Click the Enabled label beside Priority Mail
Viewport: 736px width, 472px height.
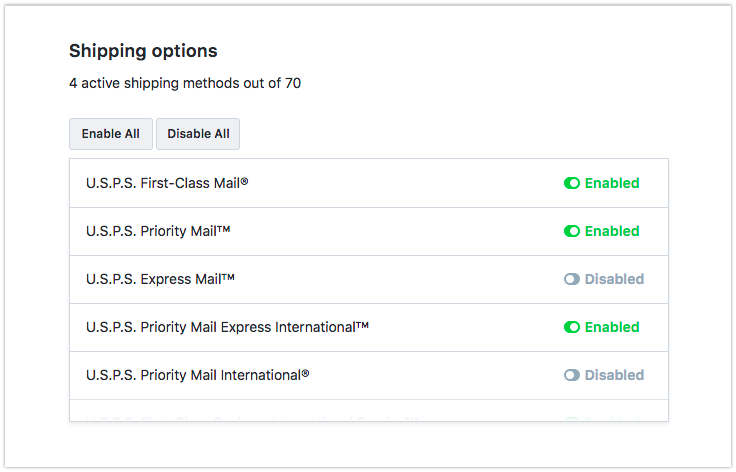coord(612,232)
